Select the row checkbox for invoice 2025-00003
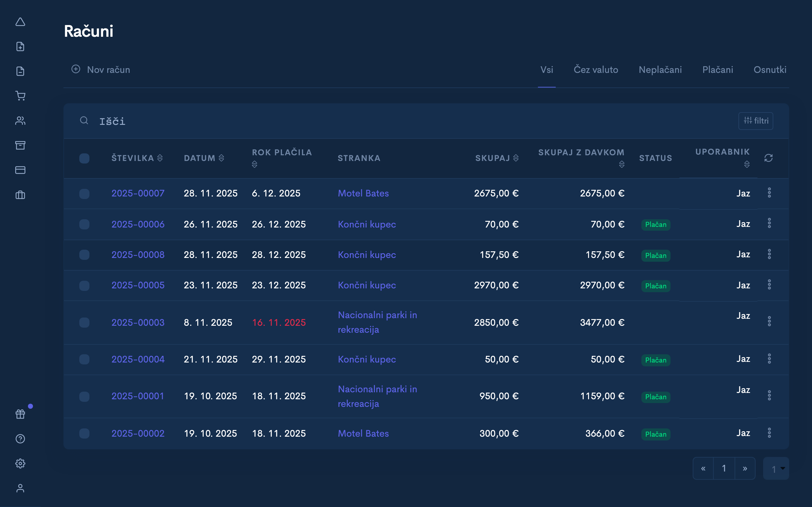 point(84,323)
